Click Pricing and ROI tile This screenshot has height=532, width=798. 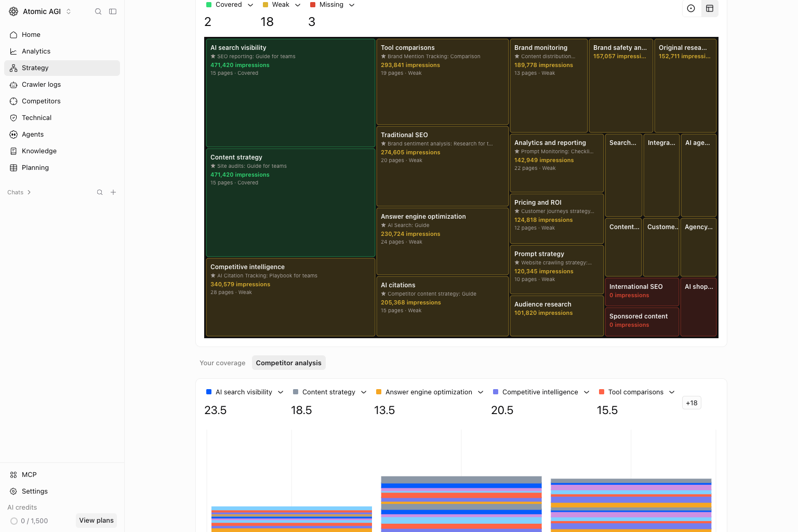556,219
